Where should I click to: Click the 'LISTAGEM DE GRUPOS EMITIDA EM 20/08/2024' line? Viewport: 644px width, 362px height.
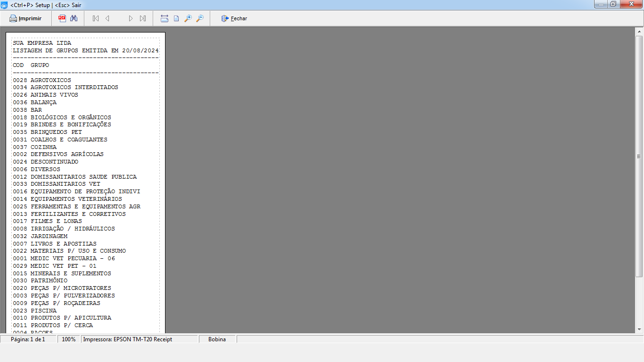pyautogui.click(x=86, y=50)
